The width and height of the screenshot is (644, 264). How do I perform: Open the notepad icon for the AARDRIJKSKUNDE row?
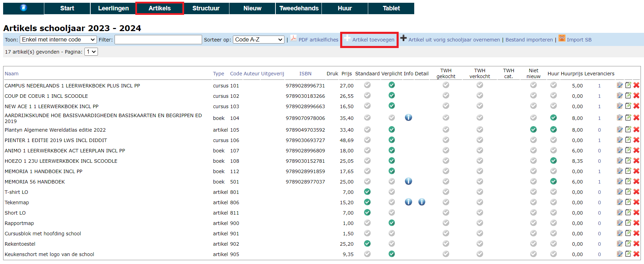click(x=628, y=117)
